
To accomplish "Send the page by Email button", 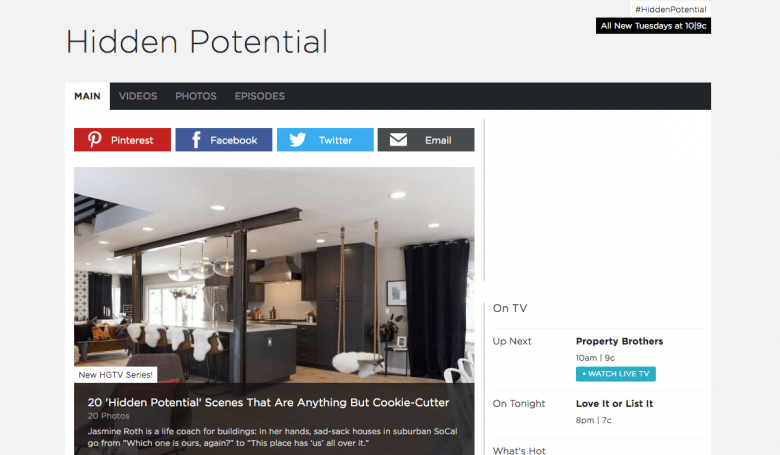I will 426,140.
